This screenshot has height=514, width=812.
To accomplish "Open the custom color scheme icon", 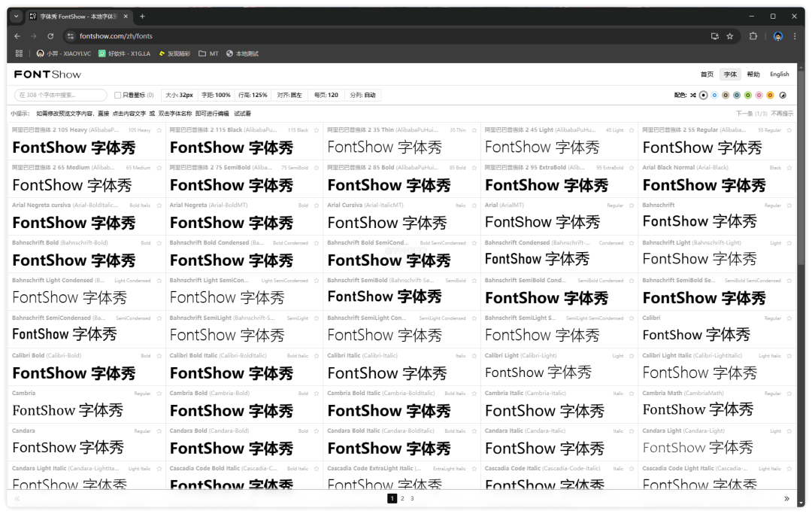I will tap(782, 96).
